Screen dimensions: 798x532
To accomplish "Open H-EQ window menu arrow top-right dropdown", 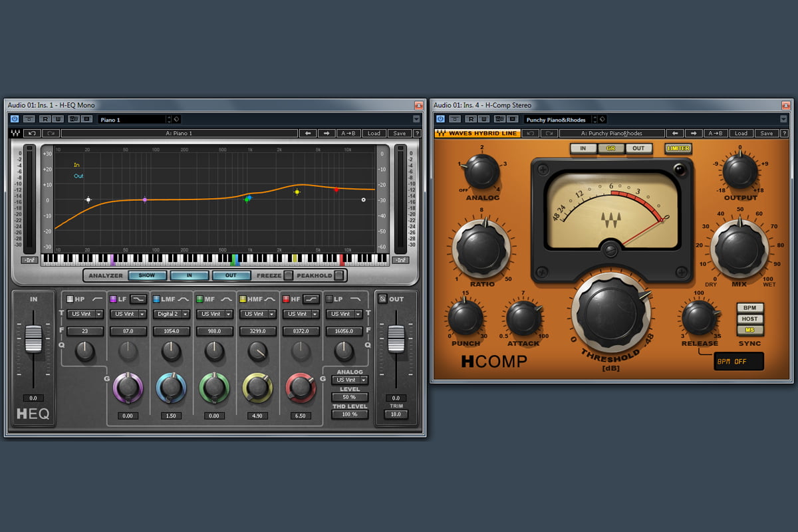I will (x=416, y=119).
